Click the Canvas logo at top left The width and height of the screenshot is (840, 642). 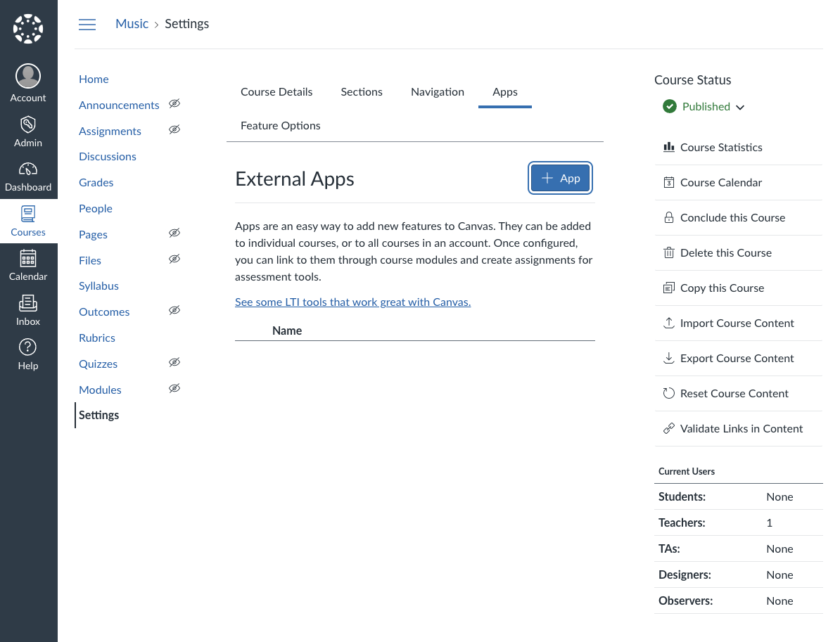[28, 28]
